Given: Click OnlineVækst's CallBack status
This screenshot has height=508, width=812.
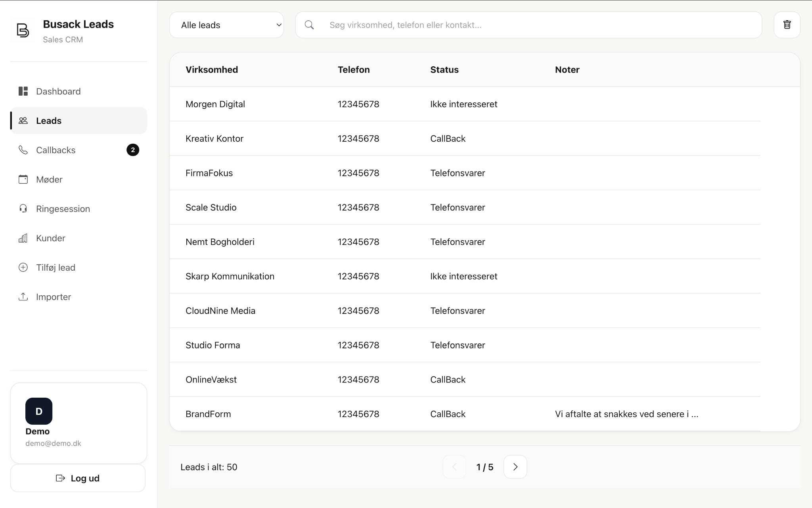Looking at the screenshot, I should click(448, 379).
